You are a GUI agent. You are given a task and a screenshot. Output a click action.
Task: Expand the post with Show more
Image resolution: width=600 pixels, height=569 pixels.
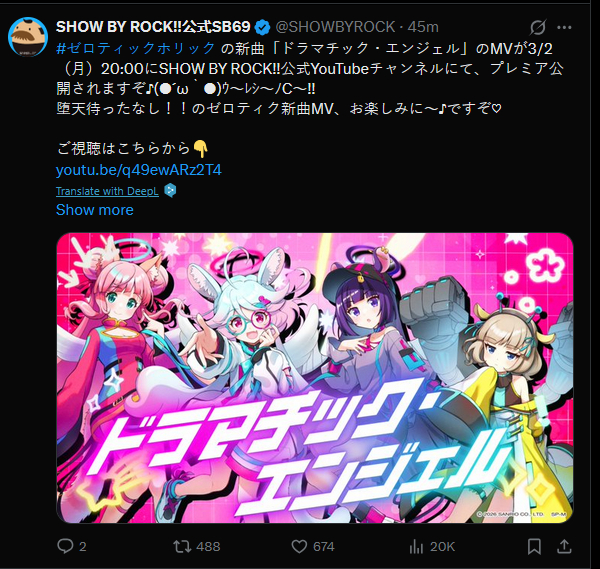(95, 210)
